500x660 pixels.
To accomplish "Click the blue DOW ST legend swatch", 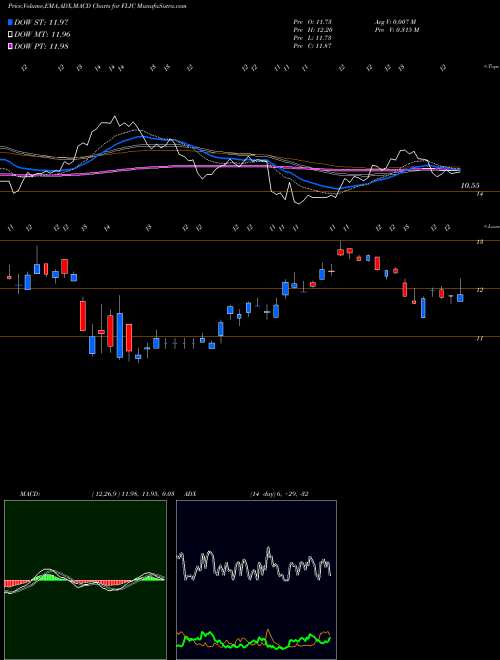I will (11, 22).
